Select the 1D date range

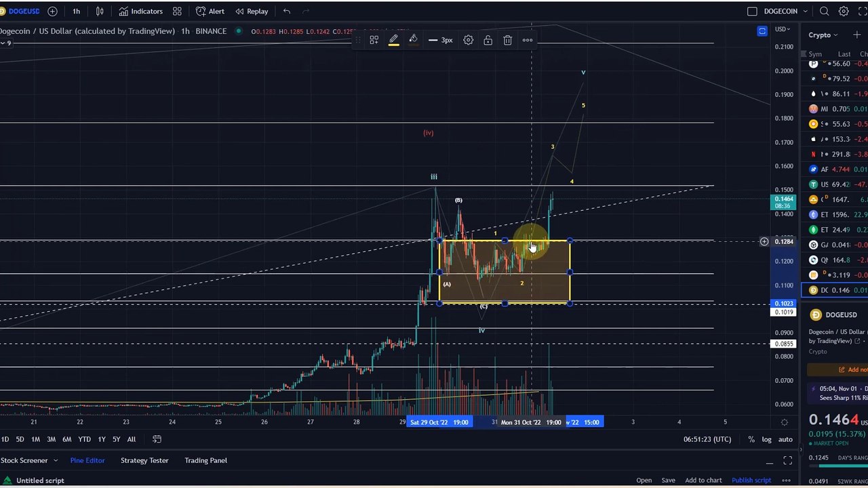coord(5,439)
